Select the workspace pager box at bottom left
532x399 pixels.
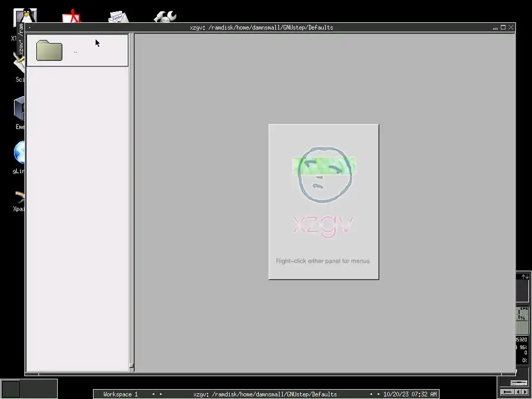click(11, 389)
